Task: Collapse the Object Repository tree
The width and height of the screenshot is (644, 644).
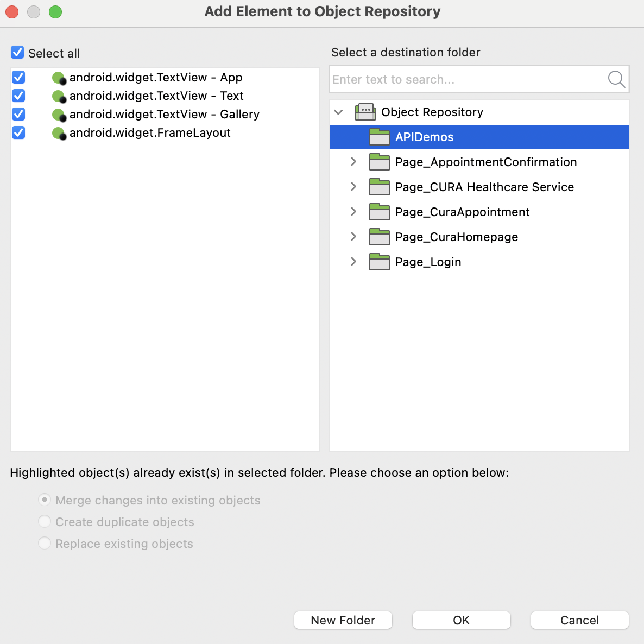Action: tap(338, 112)
